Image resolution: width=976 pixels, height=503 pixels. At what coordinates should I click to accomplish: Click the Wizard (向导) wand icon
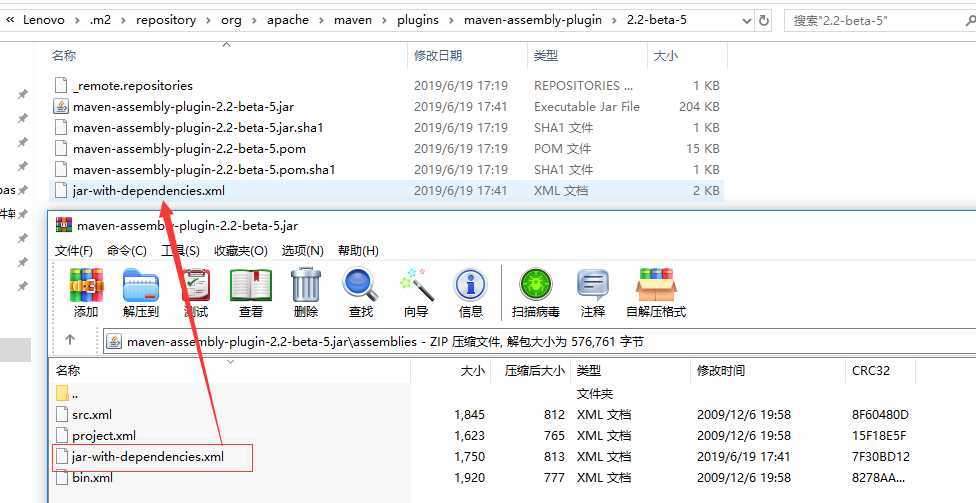click(416, 286)
